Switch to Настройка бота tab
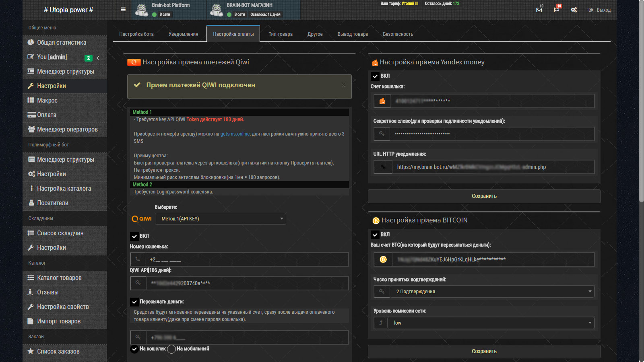 (136, 34)
